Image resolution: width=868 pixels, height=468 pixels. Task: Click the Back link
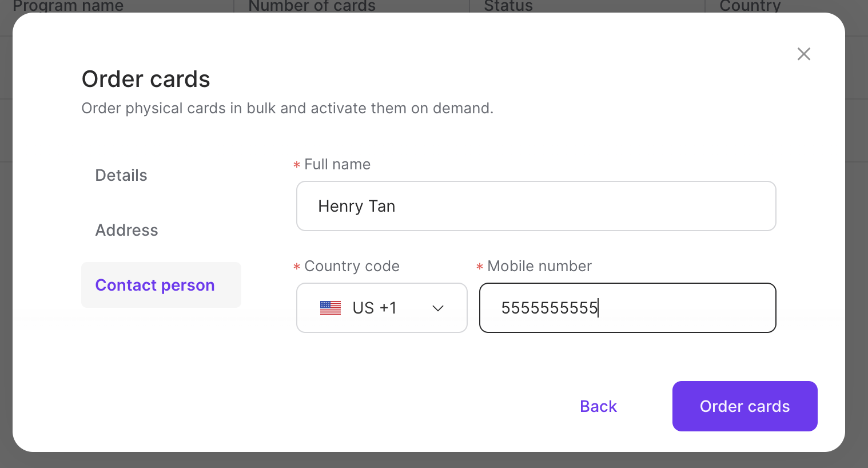(598, 406)
